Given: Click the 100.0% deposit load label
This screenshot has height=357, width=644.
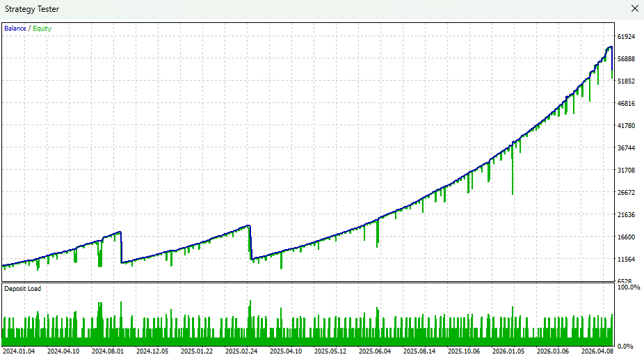Looking at the screenshot, I should click(x=629, y=287).
